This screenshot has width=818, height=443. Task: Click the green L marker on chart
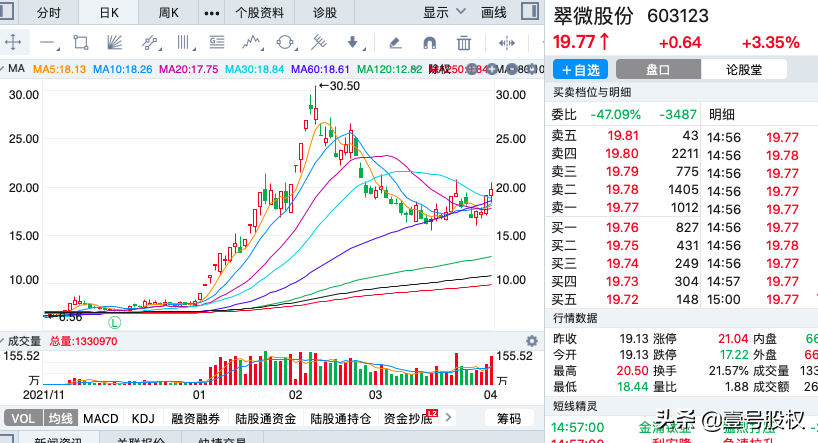114,322
